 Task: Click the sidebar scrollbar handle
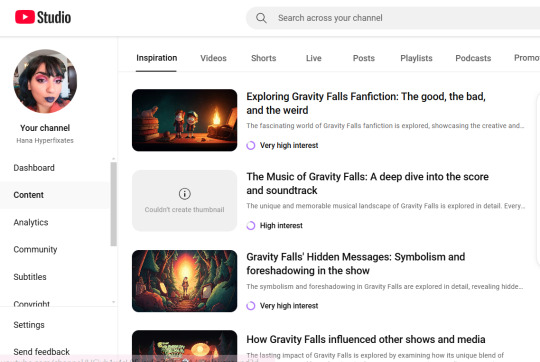click(114, 204)
